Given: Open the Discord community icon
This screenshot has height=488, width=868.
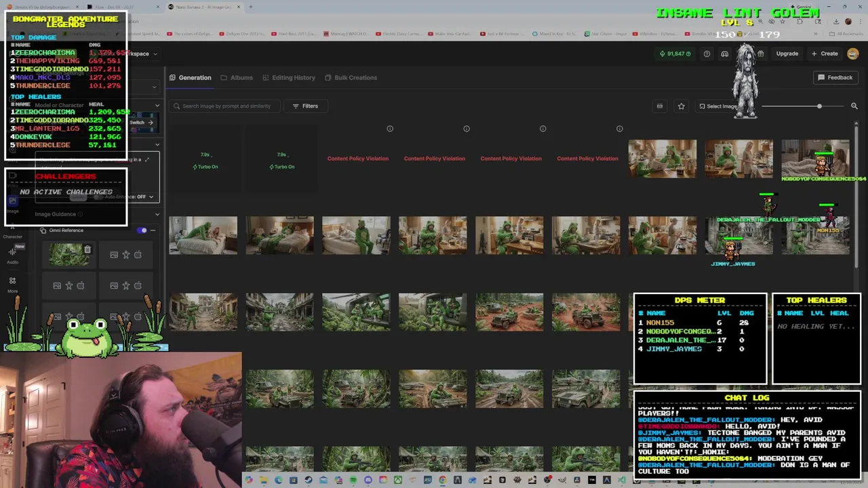Looking at the screenshot, I should 725,54.
